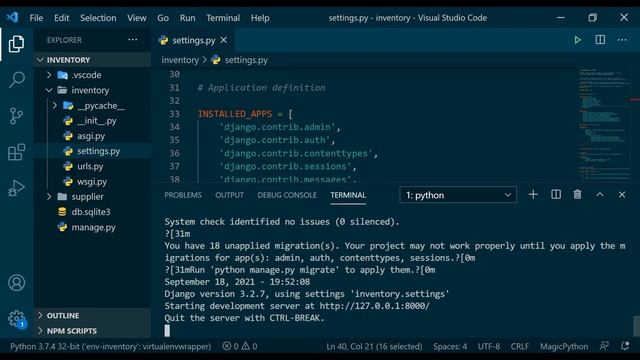Close the settings.py editor tab

(x=224, y=40)
